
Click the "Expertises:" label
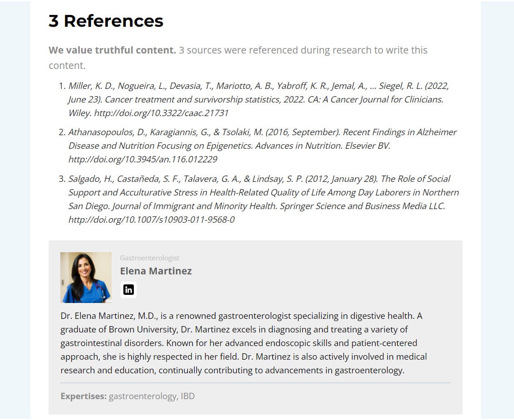tap(83, 396)
